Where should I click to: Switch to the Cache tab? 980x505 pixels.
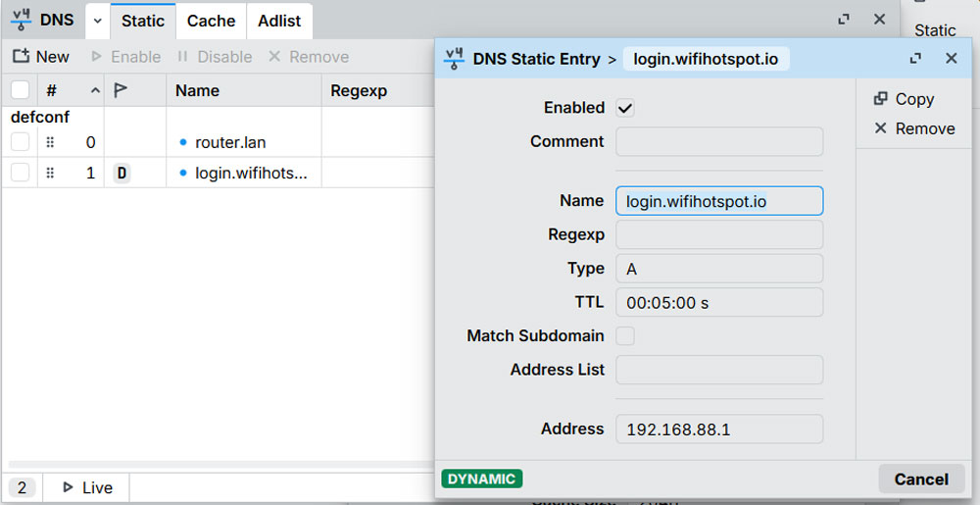pos(211,21)
